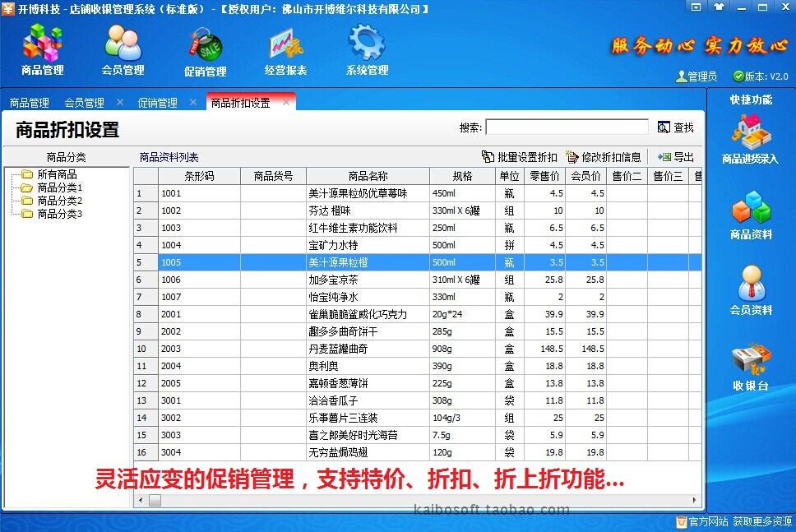Select 商品分类1 in category tree
796x532 pixels.
point(60,187)
